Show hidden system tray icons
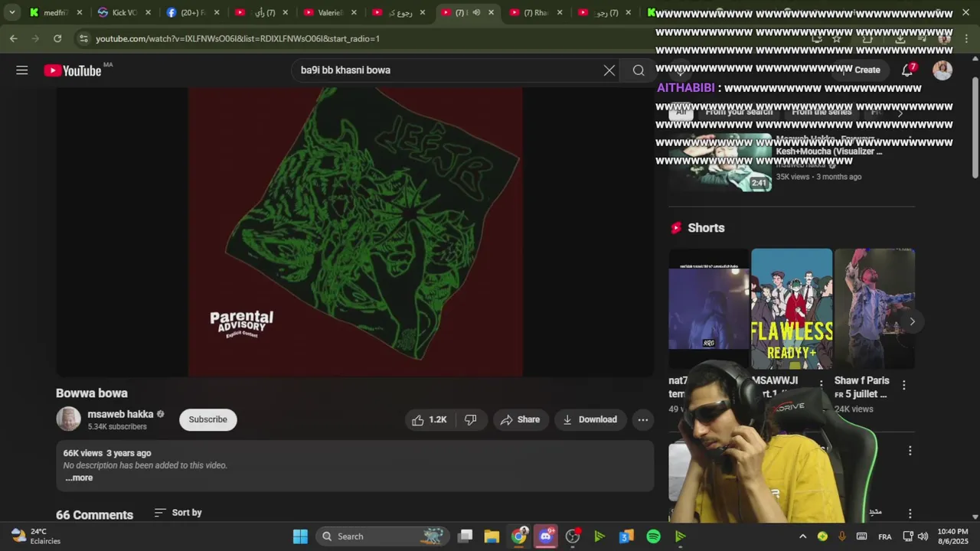The height and width of the screenshot is (551, 980). pos(802,536)
